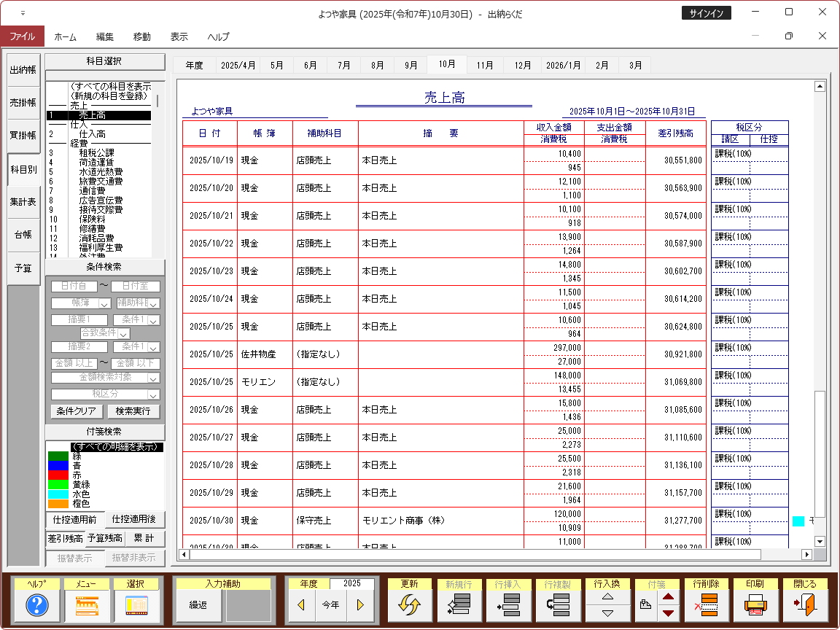This screenshot has height=630, width=840.
Task: Click the 検索実行 button
Action: pos(133,411)
